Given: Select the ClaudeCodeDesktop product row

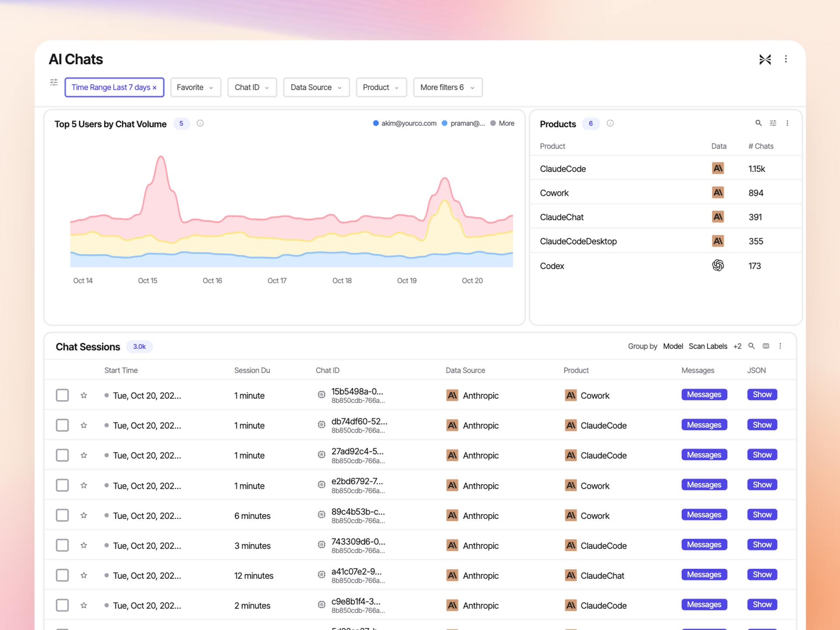Looking at the screenshot, I should pos(666,241).
